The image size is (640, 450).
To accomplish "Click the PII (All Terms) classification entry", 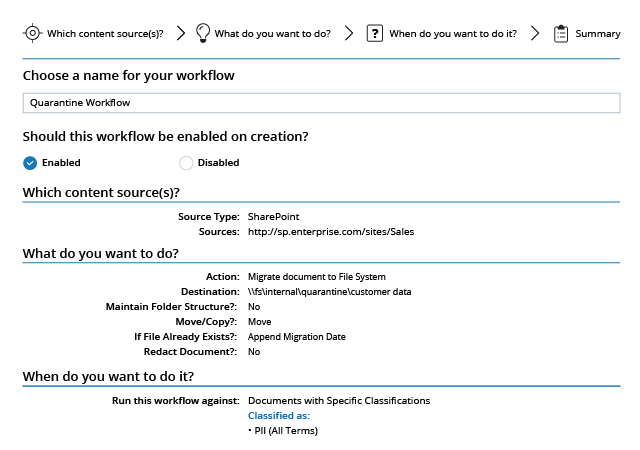I will point(283,431).
